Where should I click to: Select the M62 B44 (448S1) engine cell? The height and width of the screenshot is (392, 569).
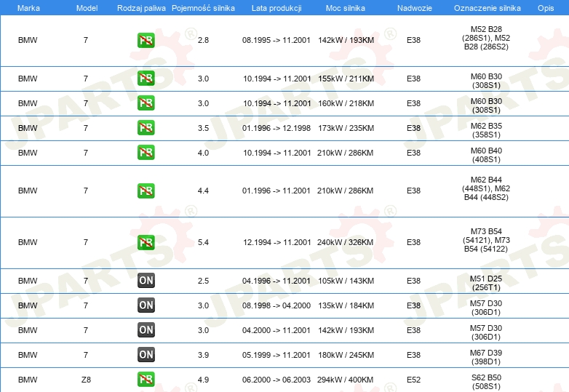point(486,188)
